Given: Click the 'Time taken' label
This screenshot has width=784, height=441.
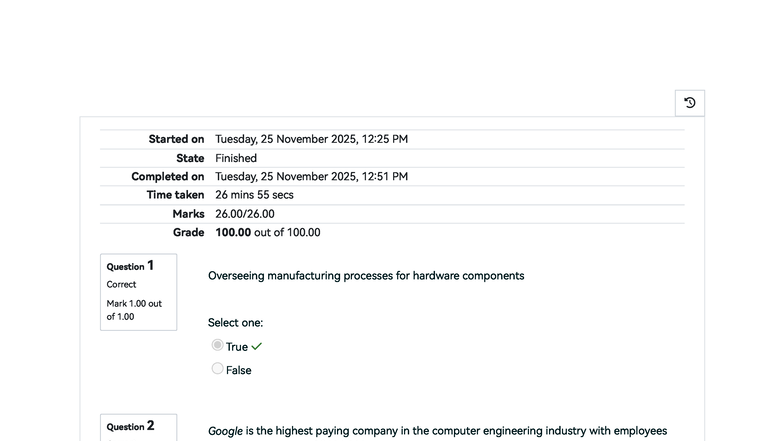Looking at the screenshot, I should tap(175, 195).
